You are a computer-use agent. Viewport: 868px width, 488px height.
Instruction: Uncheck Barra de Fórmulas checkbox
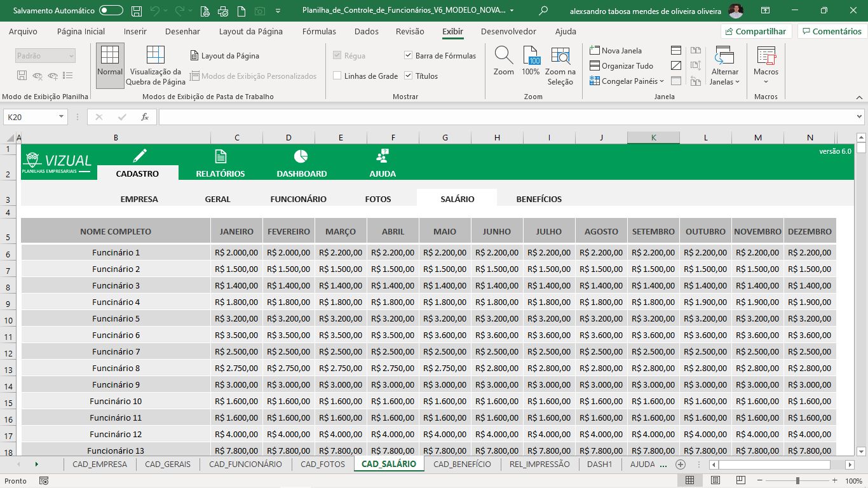[409, 56]
